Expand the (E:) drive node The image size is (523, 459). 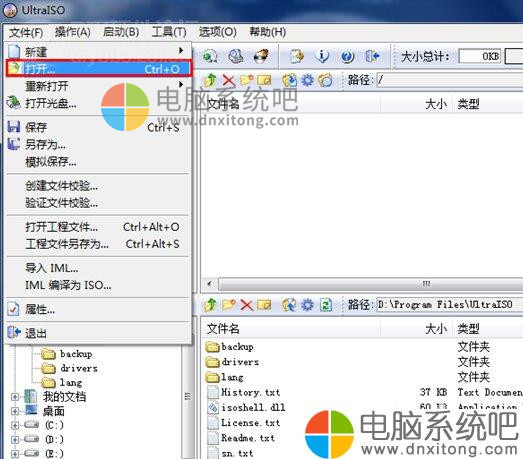(15, 454)
